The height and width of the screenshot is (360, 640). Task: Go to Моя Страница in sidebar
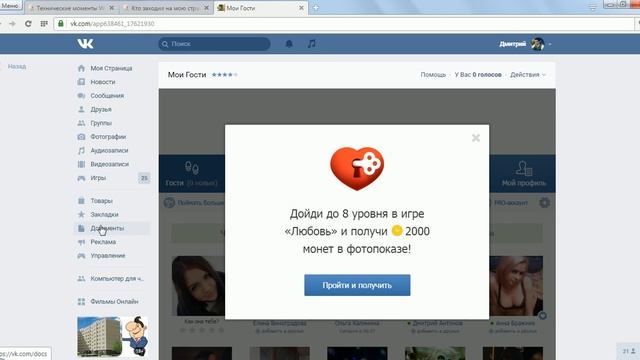coord(111,68)
